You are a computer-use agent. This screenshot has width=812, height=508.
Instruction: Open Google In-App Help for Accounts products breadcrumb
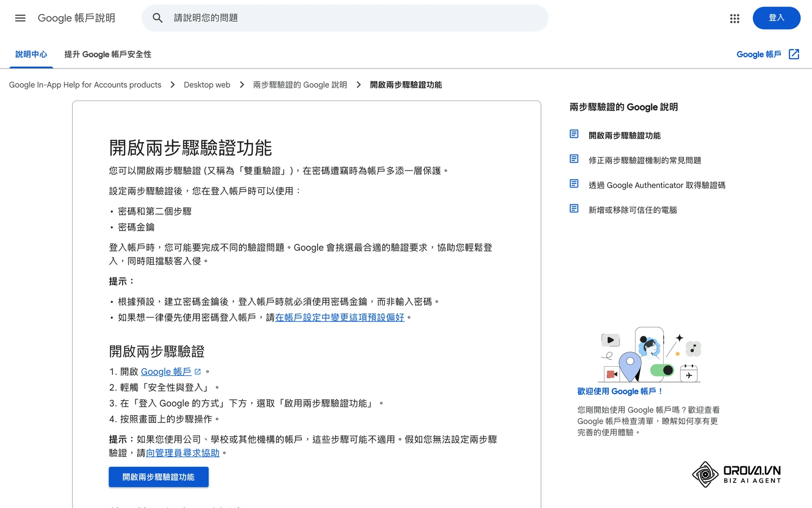85,85
